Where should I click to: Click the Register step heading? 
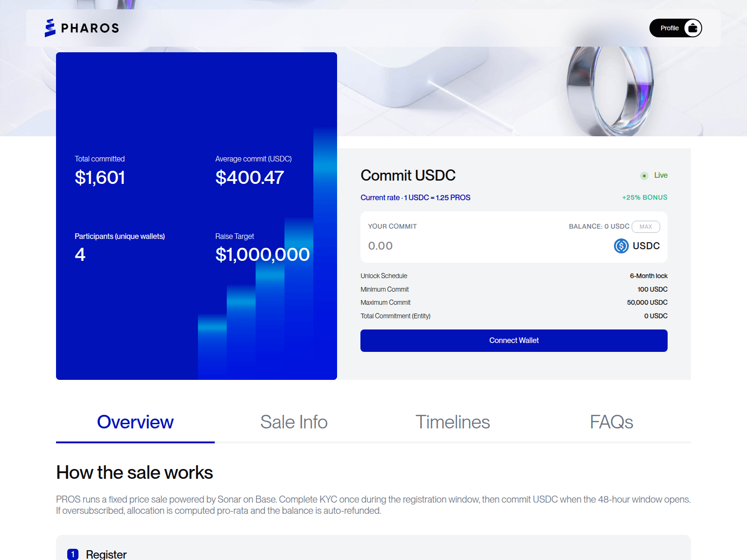[x=106, y=554]
